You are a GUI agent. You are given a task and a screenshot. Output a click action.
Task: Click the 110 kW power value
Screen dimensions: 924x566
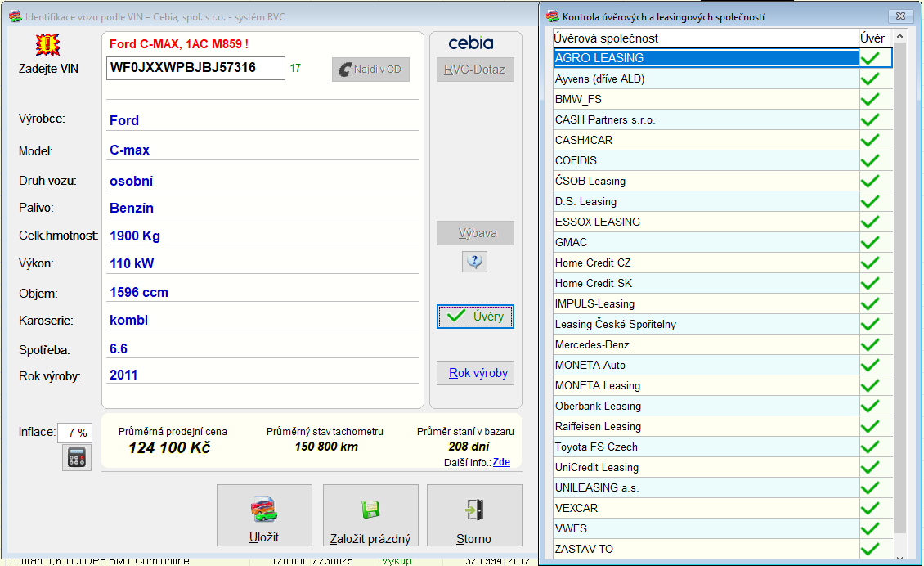pos(132,263)
